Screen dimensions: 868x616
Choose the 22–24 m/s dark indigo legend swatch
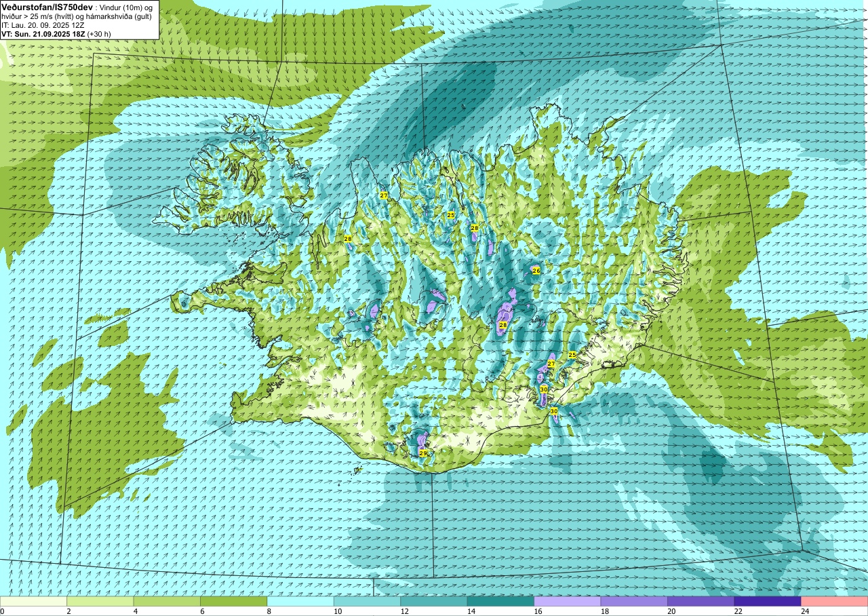768,601
